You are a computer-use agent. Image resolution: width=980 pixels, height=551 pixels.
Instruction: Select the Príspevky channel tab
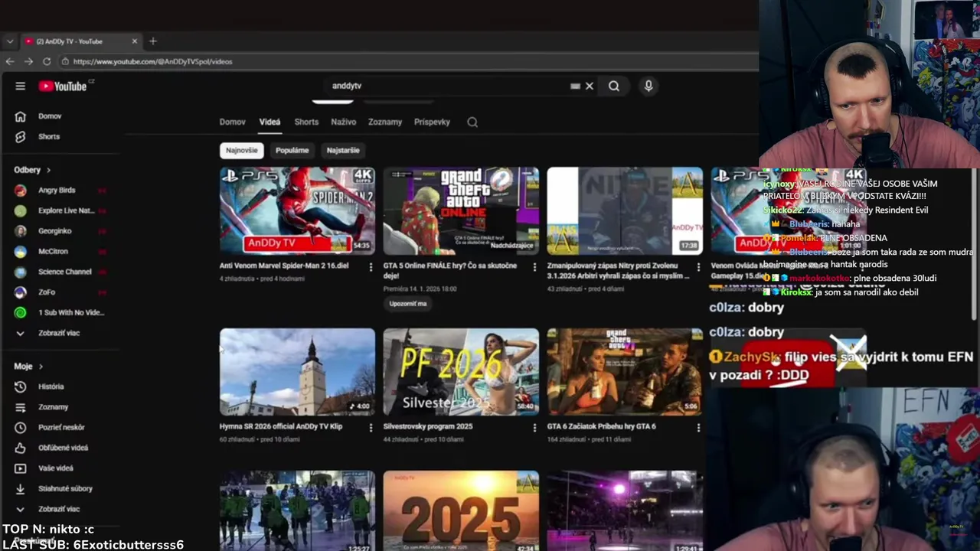432,122
